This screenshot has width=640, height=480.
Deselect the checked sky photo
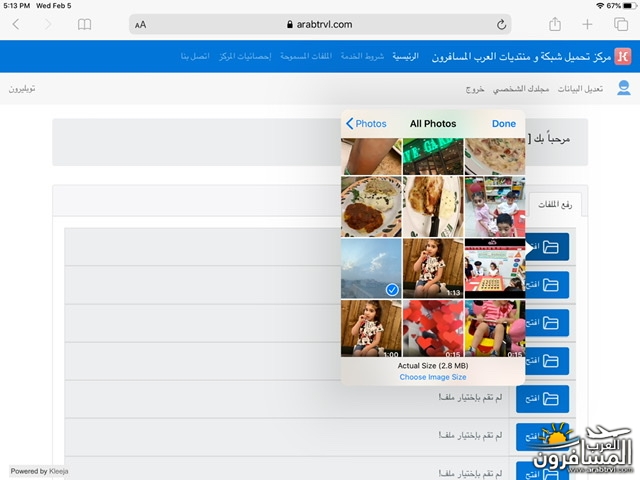click(371, 268)
